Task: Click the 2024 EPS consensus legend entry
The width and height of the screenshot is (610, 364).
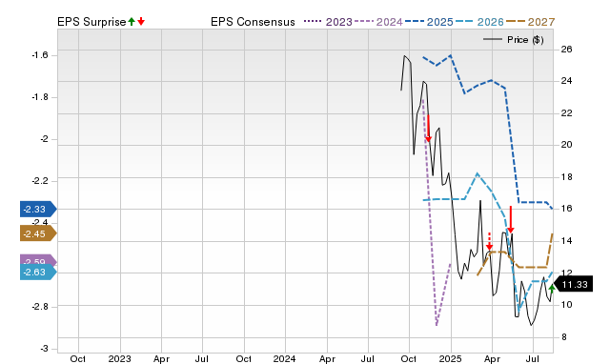Action: [x=378, y=22]
